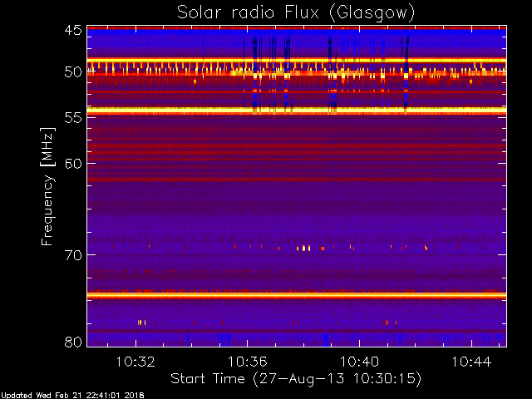Select the 55 frequency tick label
This screenshot has height=399, width=532.
point(73,118)
